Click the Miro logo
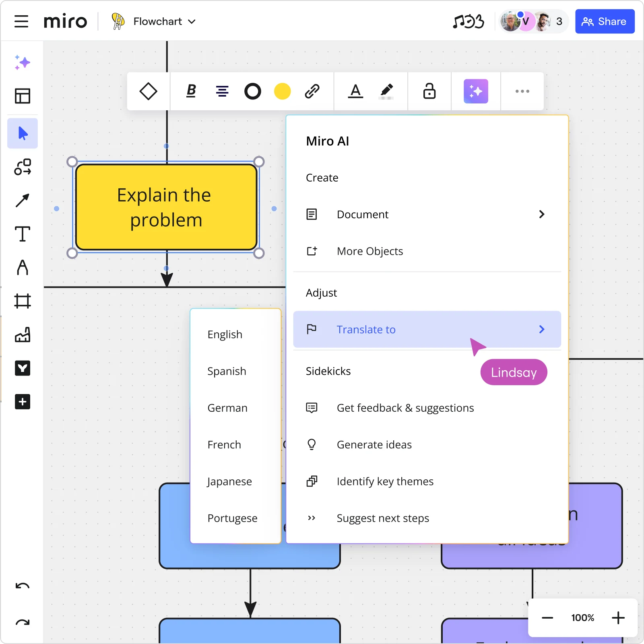The width and height of the screenshot is (644, 644). click(65, 21)
